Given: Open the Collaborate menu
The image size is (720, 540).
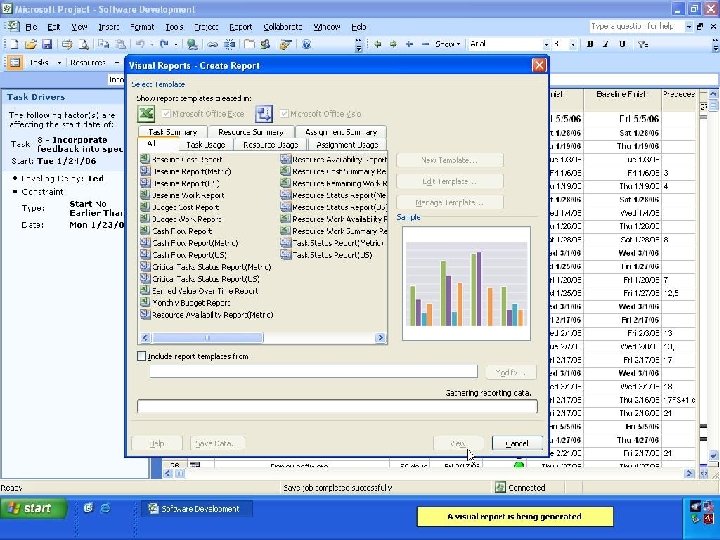Looking at the screenshot, I should tap(282, 27).
